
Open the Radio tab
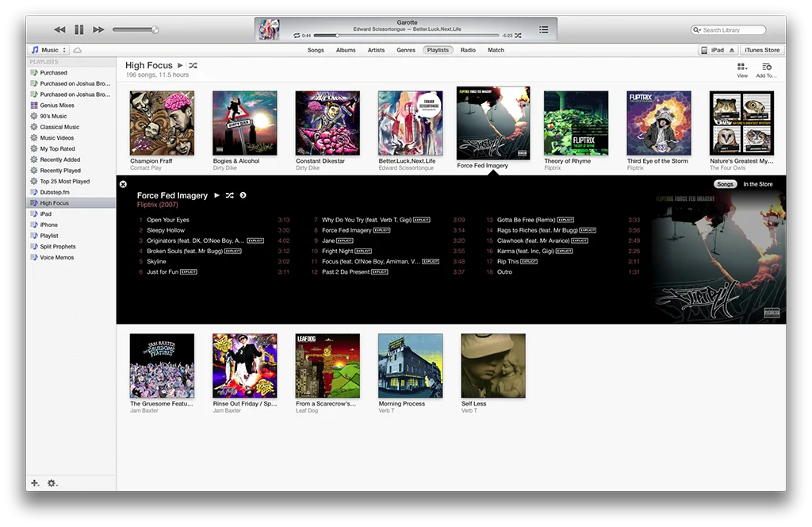(468, 50)
